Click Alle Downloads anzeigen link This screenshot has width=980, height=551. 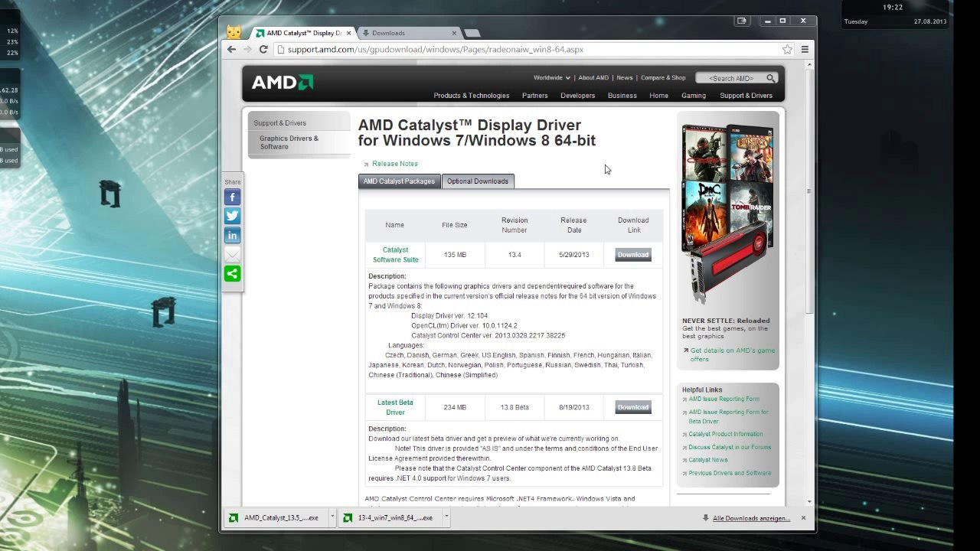pos(751,518)
